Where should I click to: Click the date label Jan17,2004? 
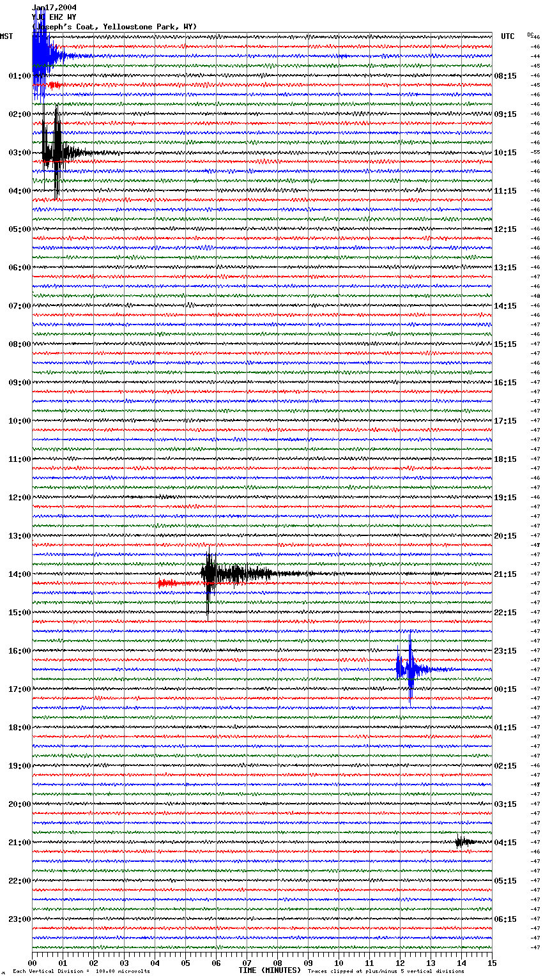coord(54,8)
